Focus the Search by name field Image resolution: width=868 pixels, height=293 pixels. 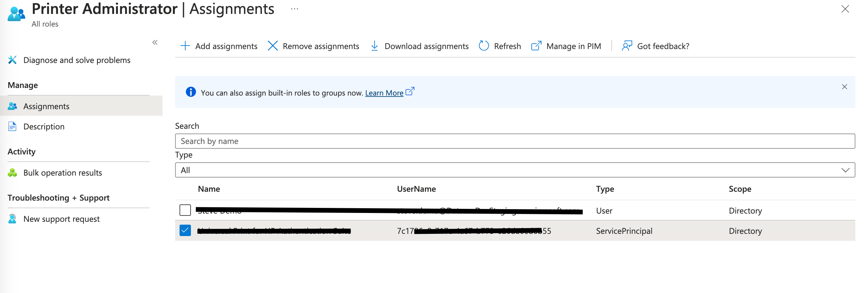coord(515,141)
